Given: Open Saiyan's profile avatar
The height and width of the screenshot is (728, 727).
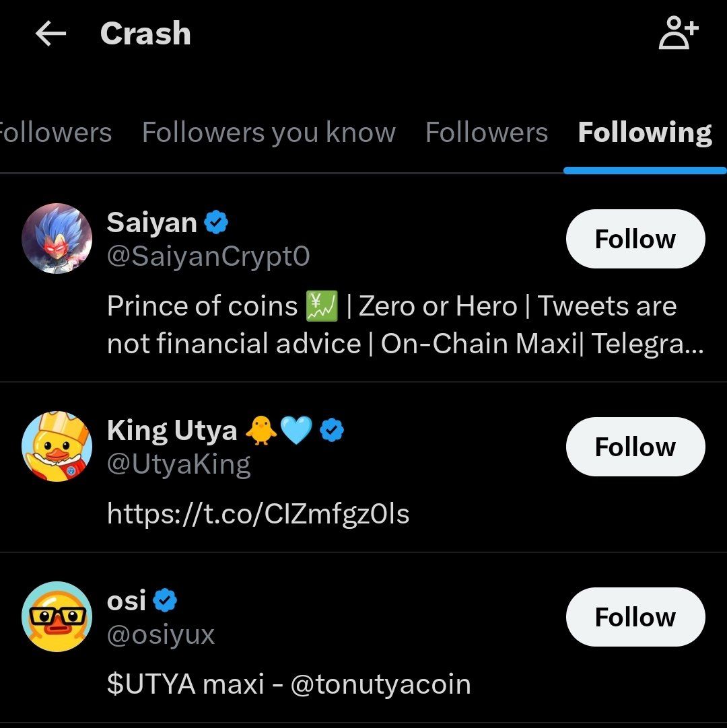Looking at the screenshot, I should pyautogui.click(x=57, y=238).
